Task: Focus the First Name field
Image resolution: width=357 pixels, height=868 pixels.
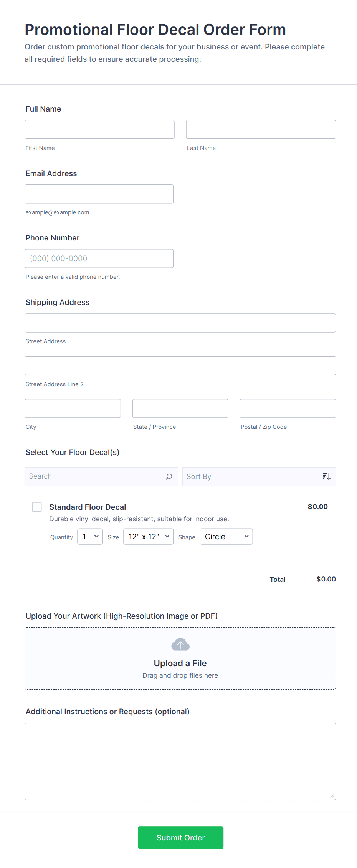Action: tap(99, 130)
